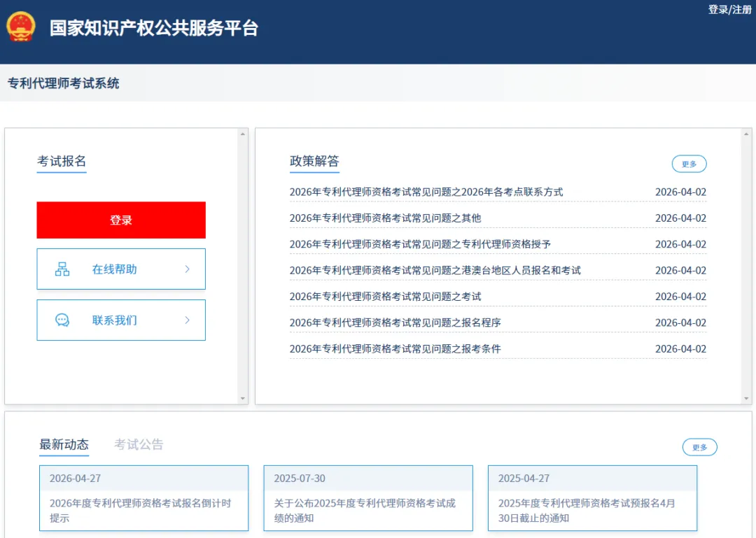Image resolution: width=756 pixels, height=538 pixels.
Task: Click the 考试报名 heading
Action: [x=62, y=161]
